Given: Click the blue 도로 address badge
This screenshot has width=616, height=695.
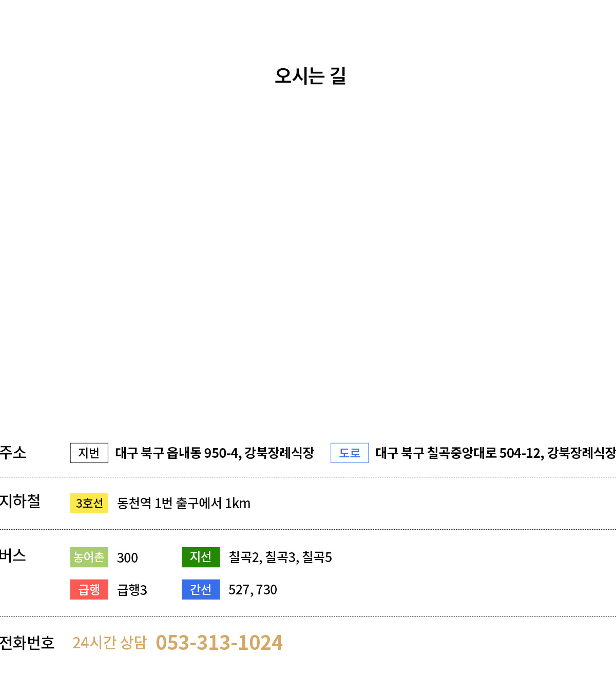Looking at the screenshot, I should click(x=350, y=453).
